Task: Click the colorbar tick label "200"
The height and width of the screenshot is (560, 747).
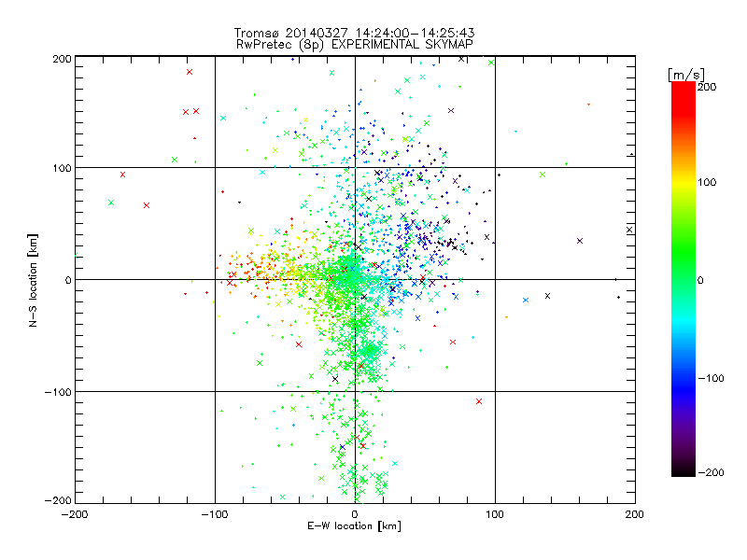Action: tap(707, 87)
